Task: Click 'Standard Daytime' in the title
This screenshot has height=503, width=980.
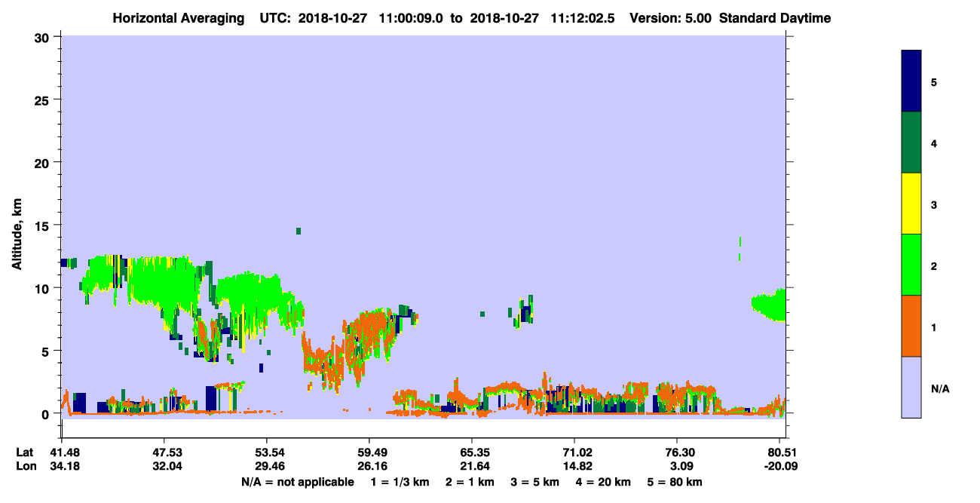Action: point(775,17)
